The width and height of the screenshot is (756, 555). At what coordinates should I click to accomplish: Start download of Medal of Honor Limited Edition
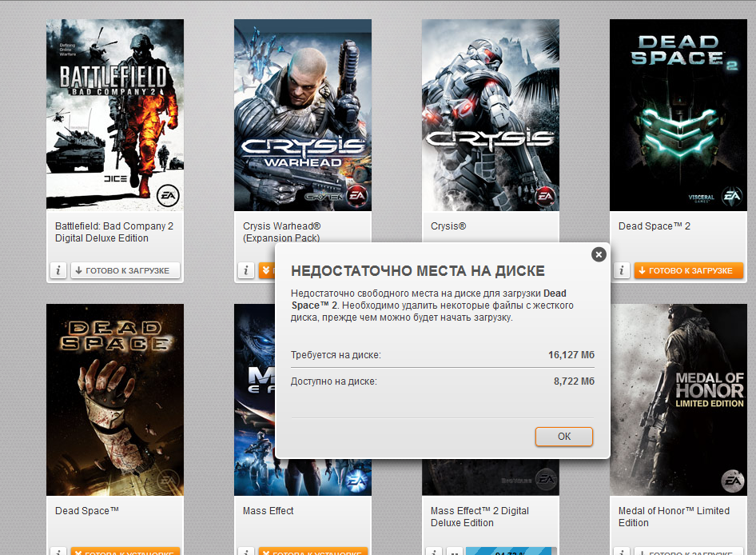689,551
